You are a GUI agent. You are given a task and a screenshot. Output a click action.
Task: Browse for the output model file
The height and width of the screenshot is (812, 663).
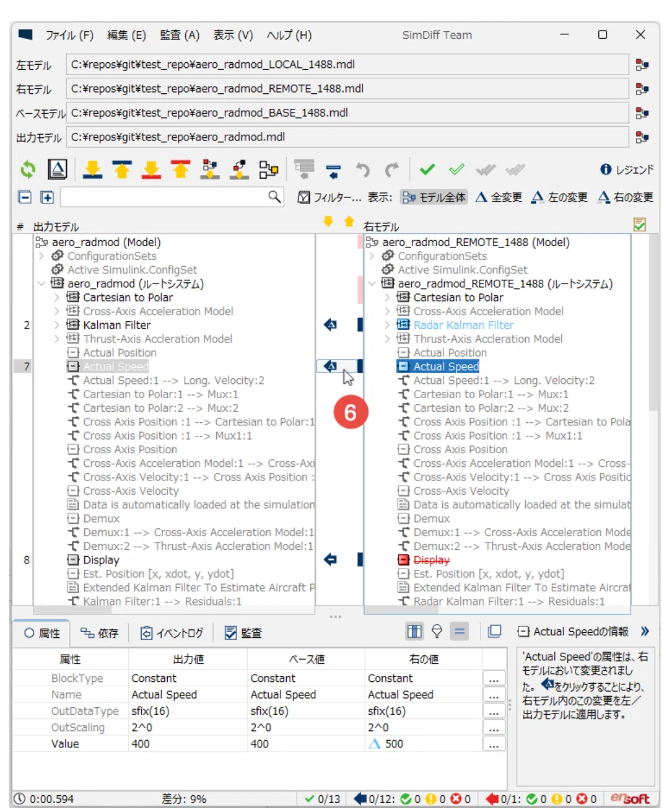point(642,137)
